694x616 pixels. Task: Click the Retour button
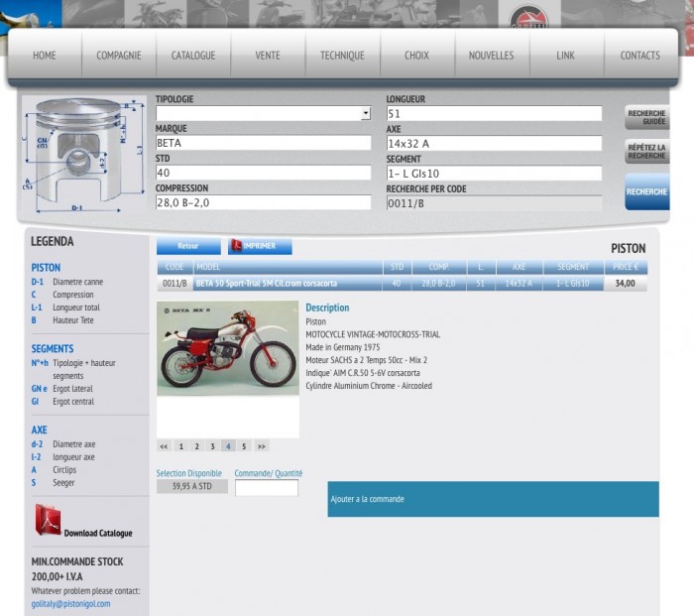click(x=187, y=246)
